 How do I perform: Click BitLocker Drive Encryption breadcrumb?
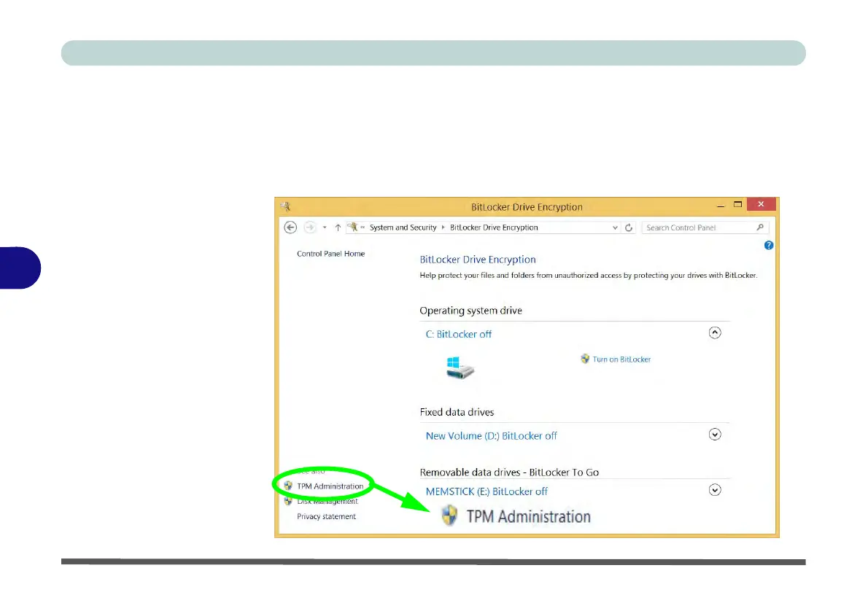pyautogui.click(x=494, y=227)
